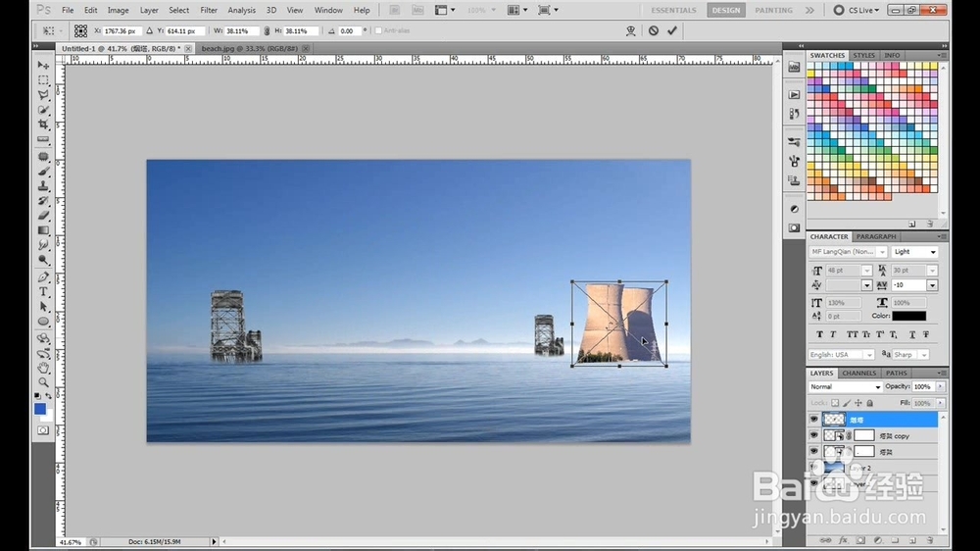Click the foreground blue color swatch
Image resolution: width=980 pixels, height=551 pixels.
tap(40, 409)
